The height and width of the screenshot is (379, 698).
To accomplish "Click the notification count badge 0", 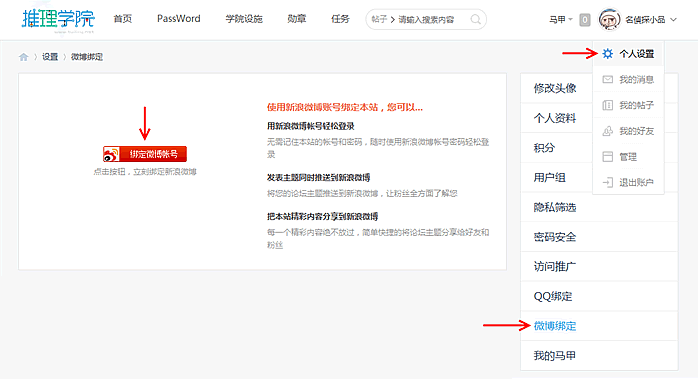I will tap(585, 20).
